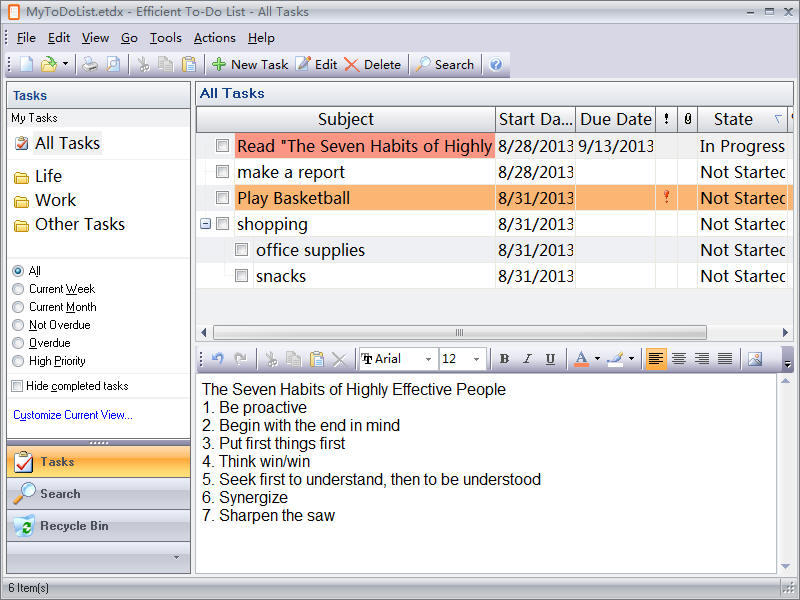800x600 pixels.
Task: Toggle Bold formatting
Action: (505, 359)
